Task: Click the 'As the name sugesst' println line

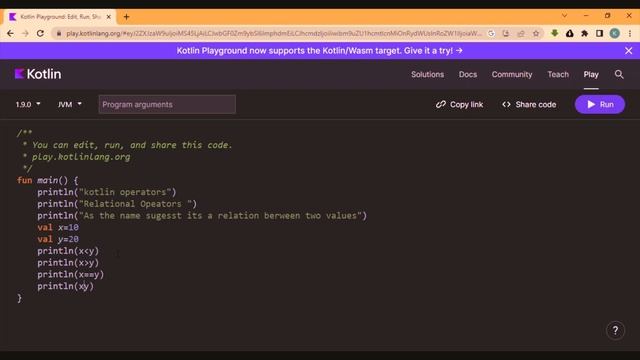Action: [x=202, y=216]
